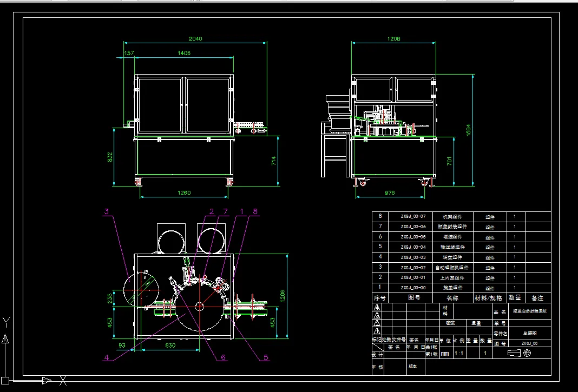Select magenta balloon callout number 4
Image resolution: width=578 pixels, height=392 pixels.
click(107, 357)
